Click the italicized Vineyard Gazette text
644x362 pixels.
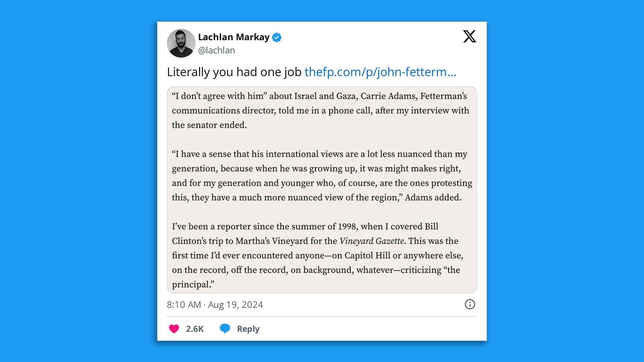[x=371, y=241]
